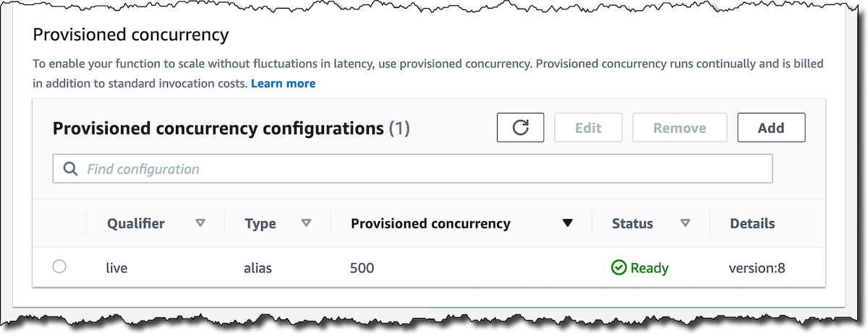Screen dimensions: 868x336
Task: Select the radio button for live alias
Action: tap(59, 267)
